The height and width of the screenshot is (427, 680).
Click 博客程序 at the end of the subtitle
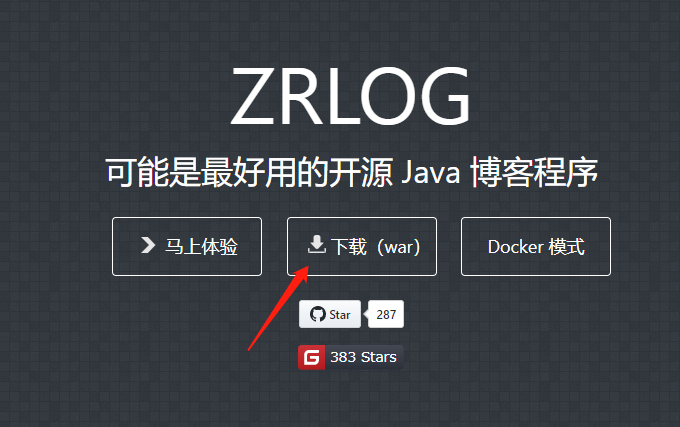coord(534,173)
